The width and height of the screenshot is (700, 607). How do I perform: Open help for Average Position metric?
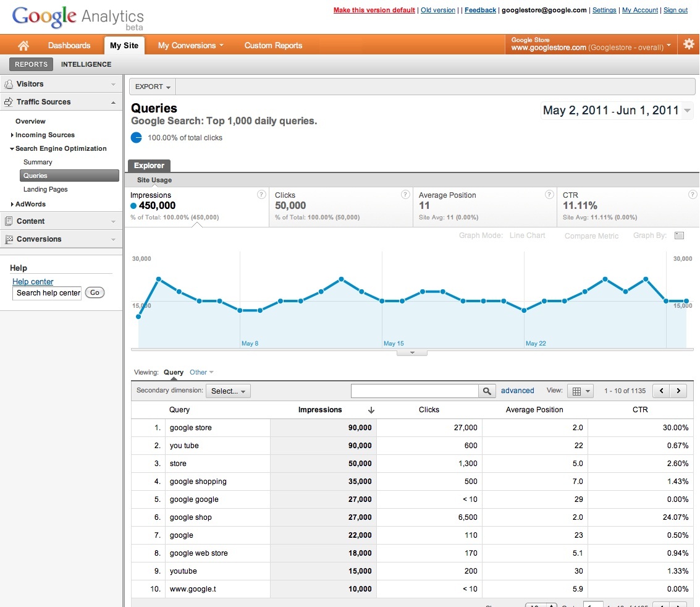pos(549,194)
